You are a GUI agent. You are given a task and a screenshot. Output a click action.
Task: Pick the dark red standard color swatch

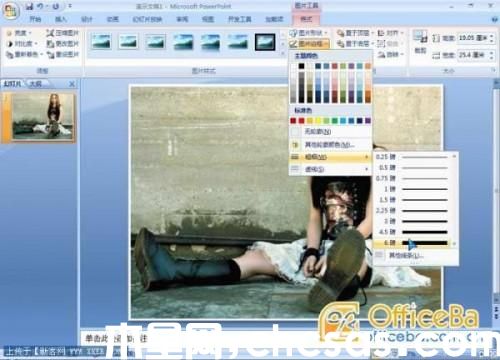pyautogui.click(x=293, y=121)
